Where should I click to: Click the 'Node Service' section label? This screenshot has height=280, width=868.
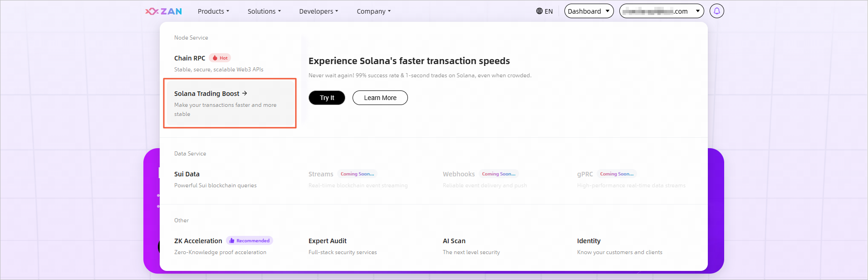point(191,38)
